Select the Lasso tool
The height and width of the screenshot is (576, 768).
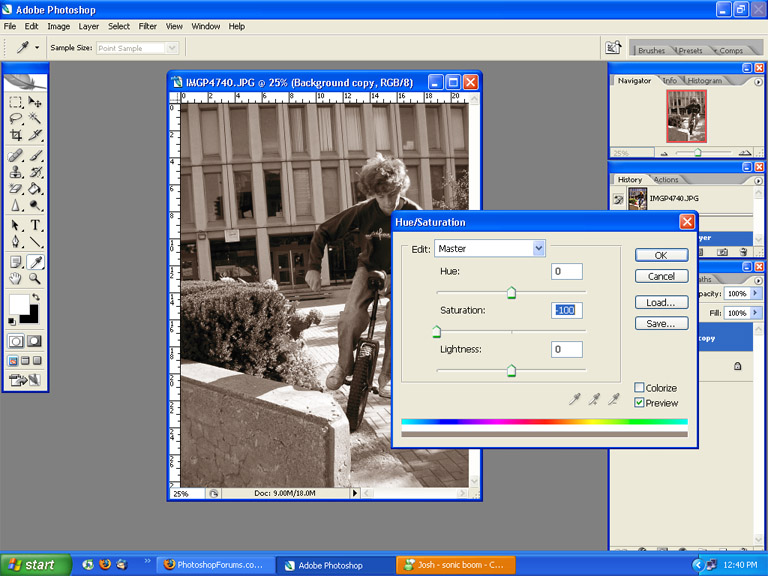coord(16,118)
